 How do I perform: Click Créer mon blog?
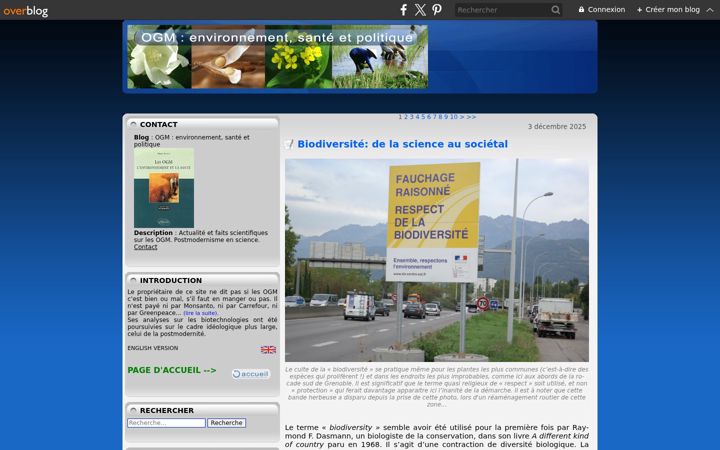(x=668, y=10)
